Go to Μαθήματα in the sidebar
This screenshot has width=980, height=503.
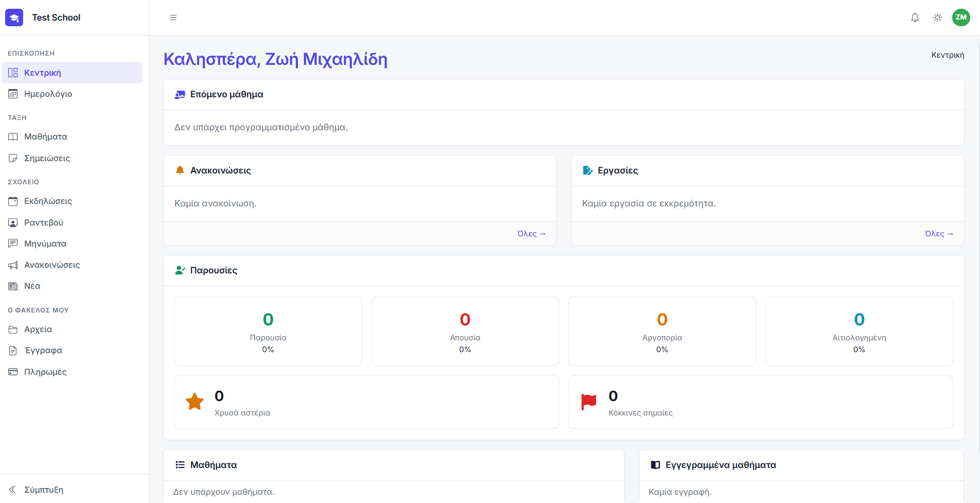pyautogui.click(x=72, y=136)
